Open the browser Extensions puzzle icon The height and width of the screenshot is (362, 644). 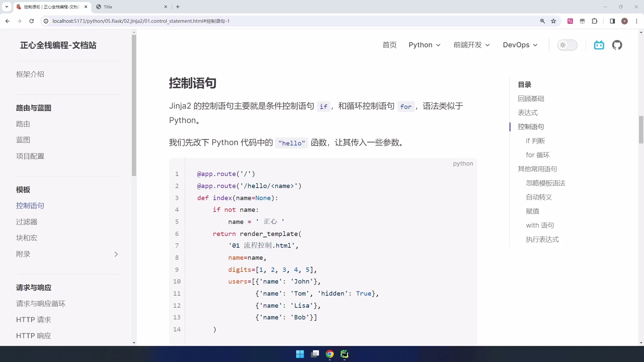click(x=594, y=21)
